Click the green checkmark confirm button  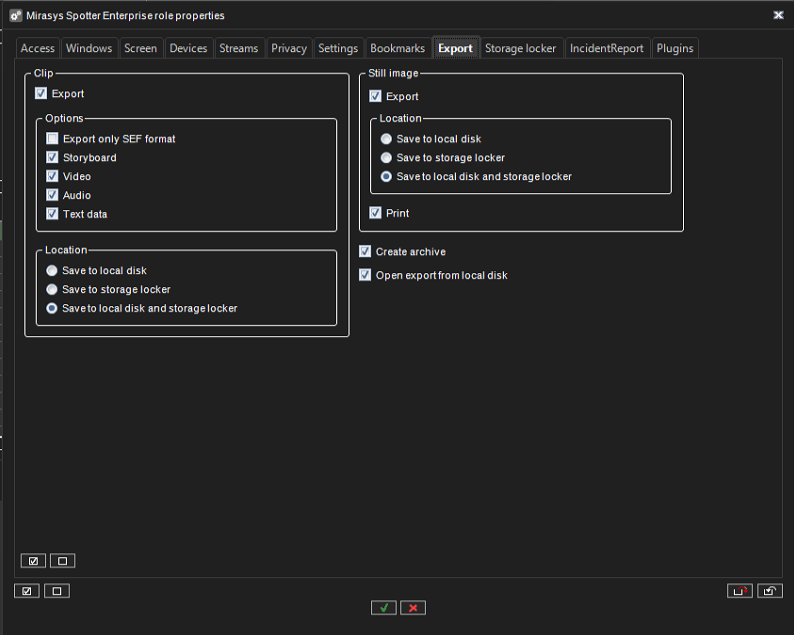pyautogui.click(x=383, y=607)
